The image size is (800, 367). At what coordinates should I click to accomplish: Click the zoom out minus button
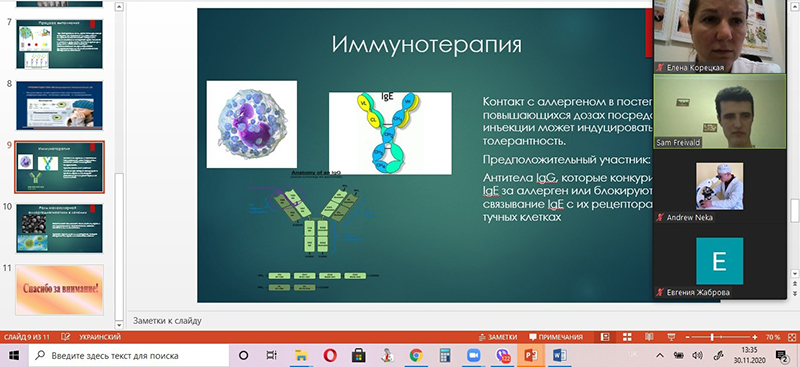click(x=688, y=337)
